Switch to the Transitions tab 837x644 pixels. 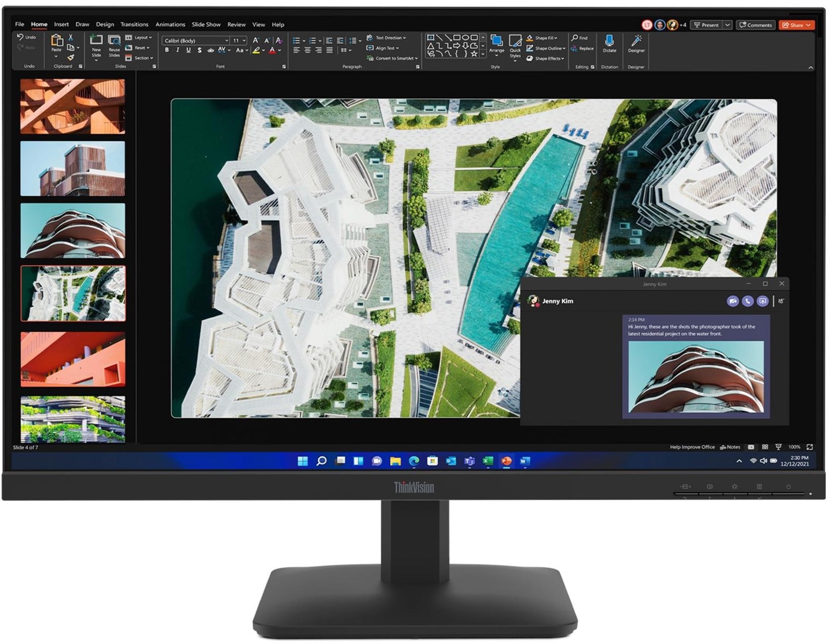click(x=134, y=25)
